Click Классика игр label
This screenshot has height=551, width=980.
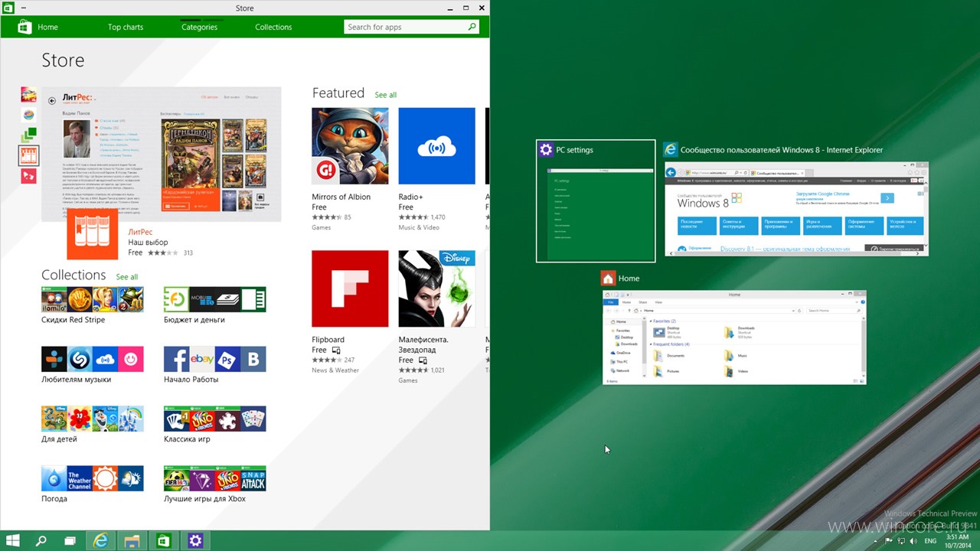187,439
